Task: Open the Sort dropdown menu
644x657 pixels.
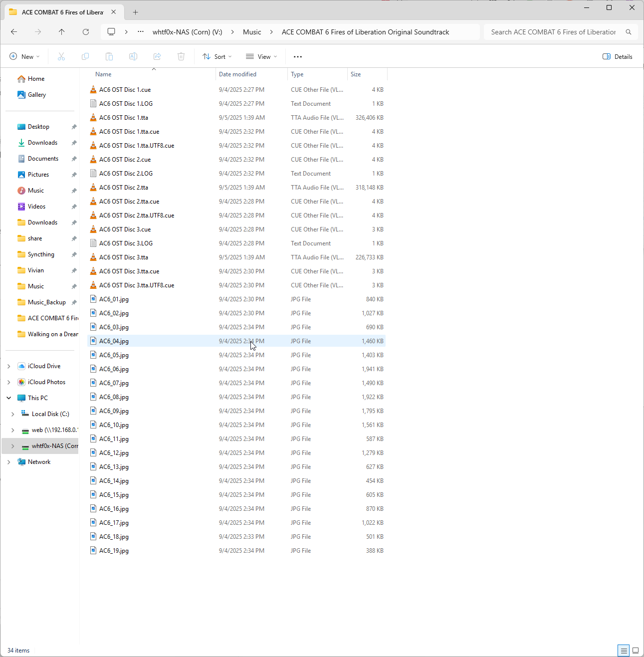Action: 217,57
